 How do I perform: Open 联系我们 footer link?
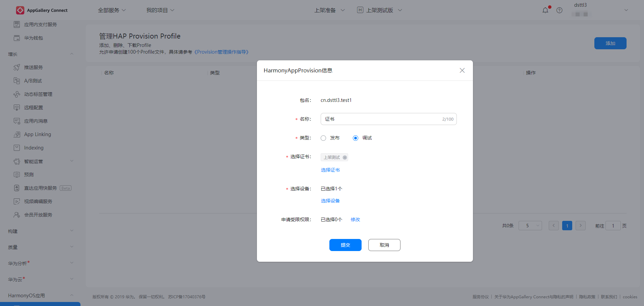coord(609,297)
